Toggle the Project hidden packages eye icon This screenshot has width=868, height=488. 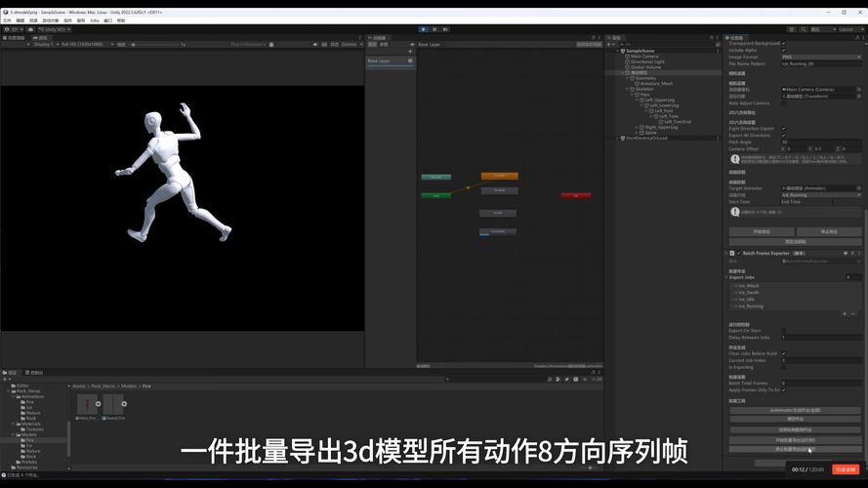[x=585, y=379]
